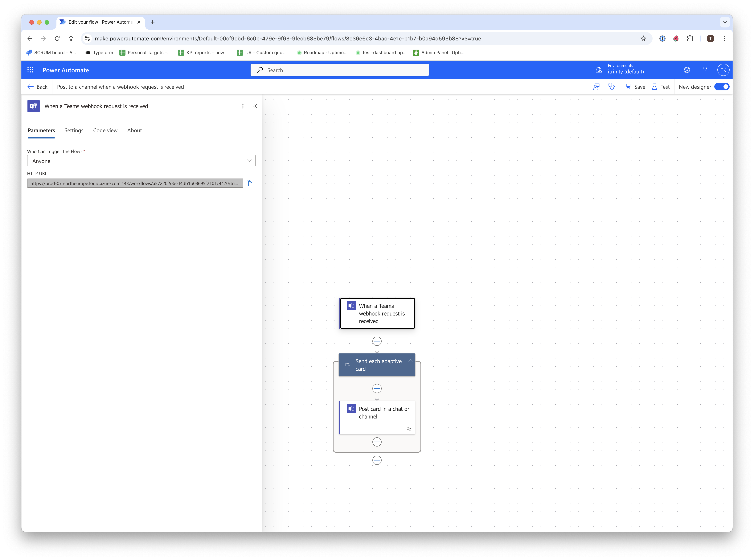This screenshot has height=560, width=754.
Task: Open the Admin Panel bookmark
Action: point(439,52)
